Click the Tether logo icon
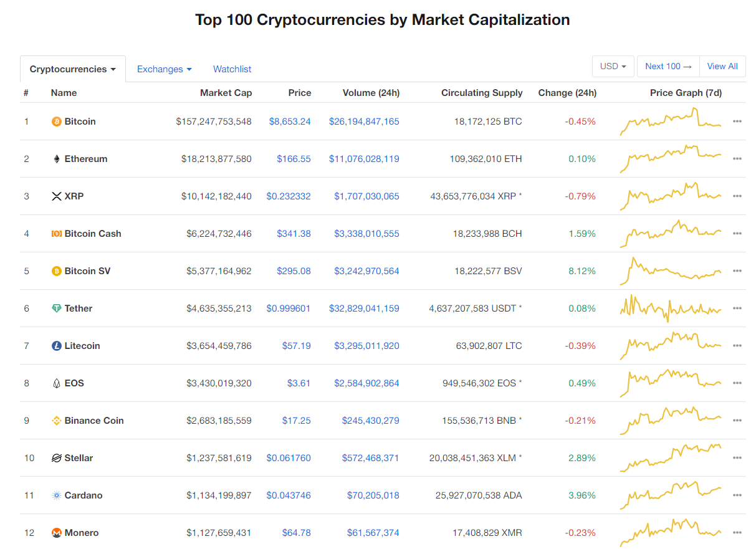 (x=56, y=308)
